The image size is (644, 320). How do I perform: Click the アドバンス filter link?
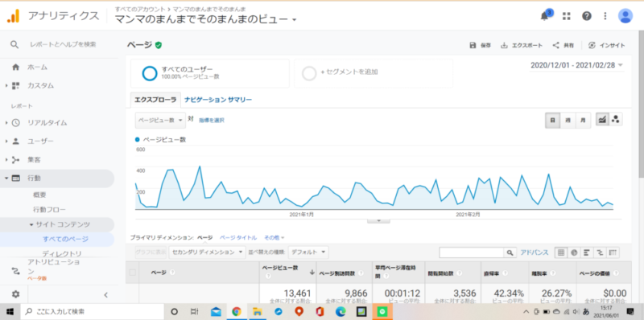click(x=535, y=252)
